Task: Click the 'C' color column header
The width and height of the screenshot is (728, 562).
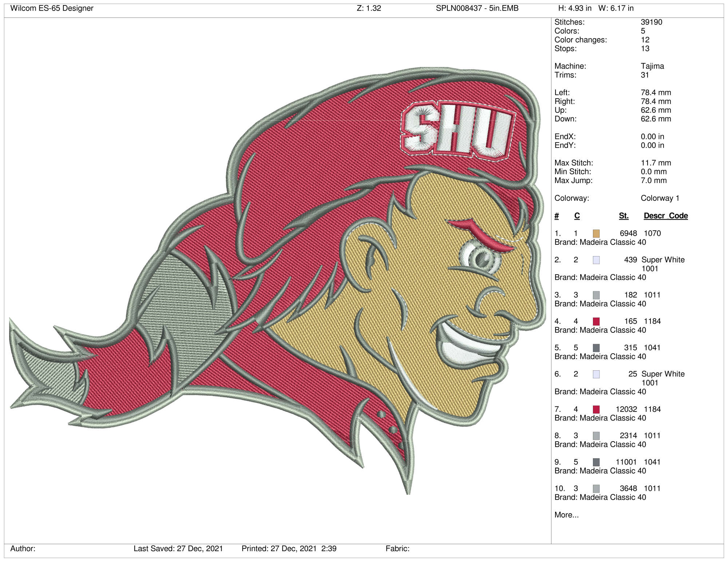Action: coord(577,216)
